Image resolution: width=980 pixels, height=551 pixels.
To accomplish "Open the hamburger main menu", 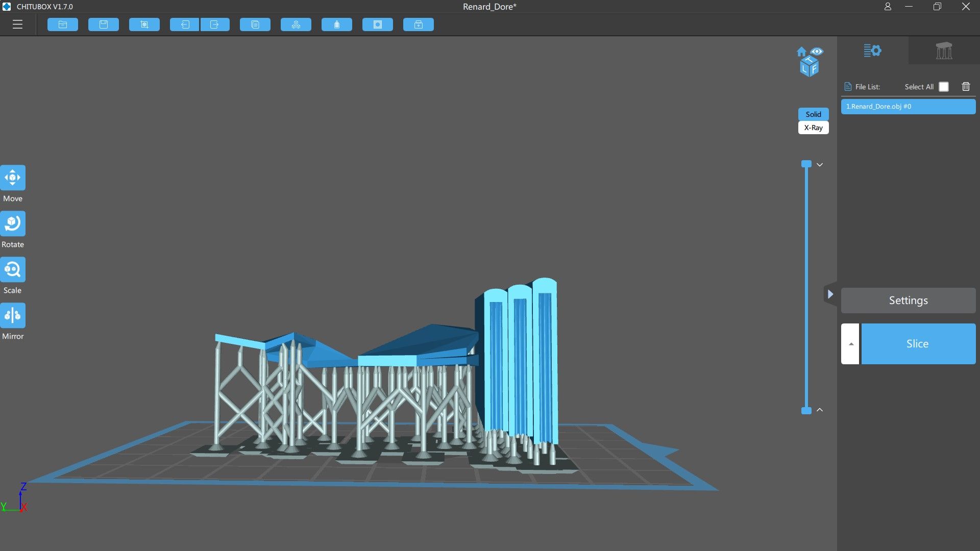I will click(x=17, y=24).
